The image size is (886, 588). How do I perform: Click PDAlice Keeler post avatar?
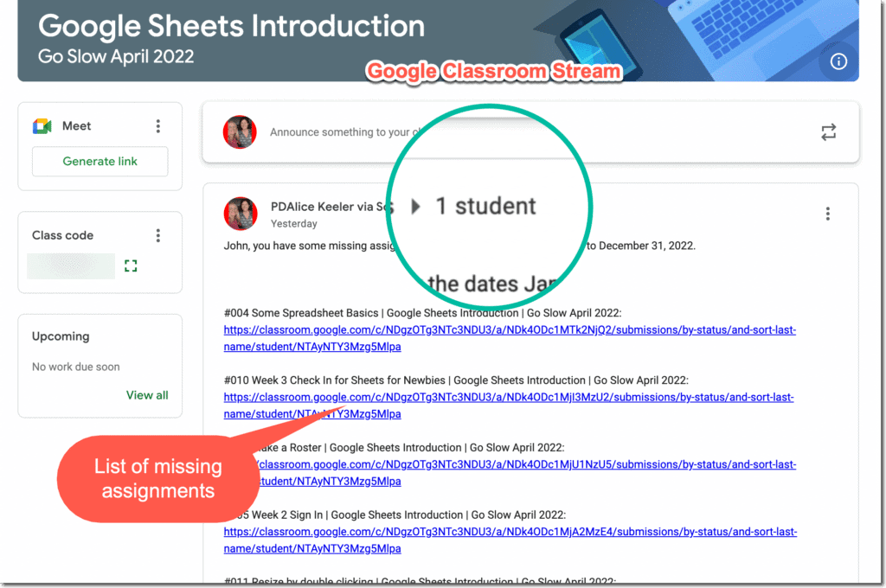(241, 214)
